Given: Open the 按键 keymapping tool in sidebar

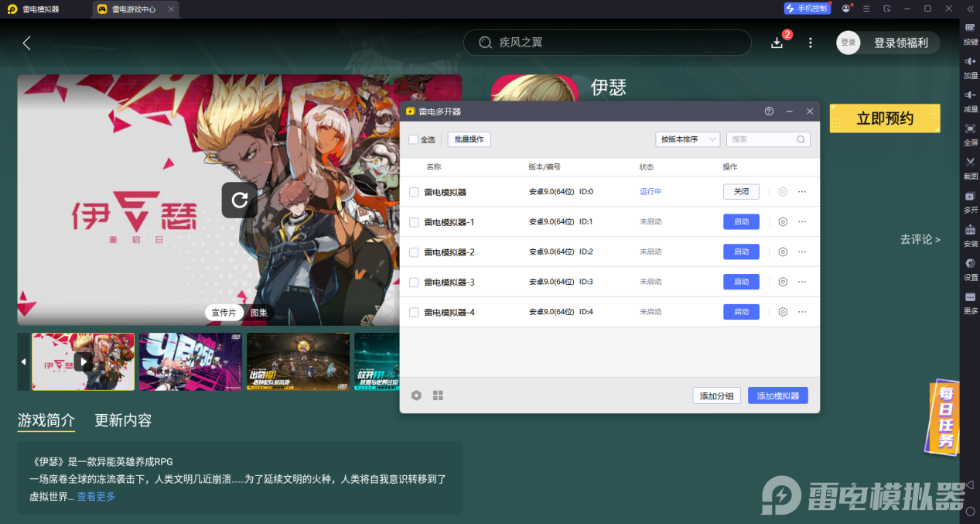Looking at the screenshot, I should (x=970, y=33).
